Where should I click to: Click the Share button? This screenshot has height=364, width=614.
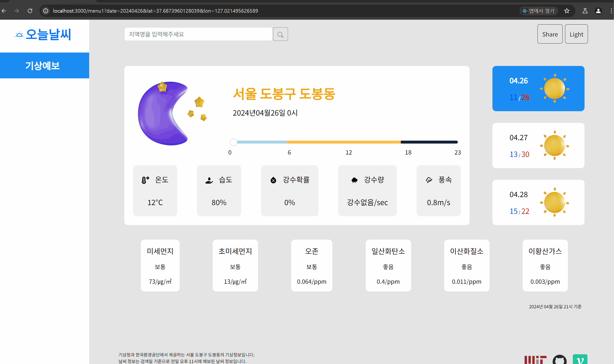click(550, 34)
